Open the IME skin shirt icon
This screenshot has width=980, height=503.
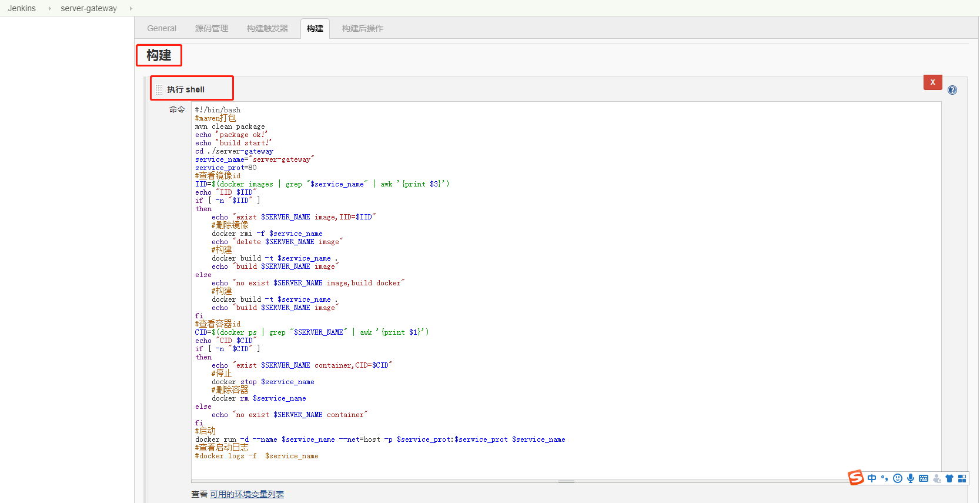(949, 478)
